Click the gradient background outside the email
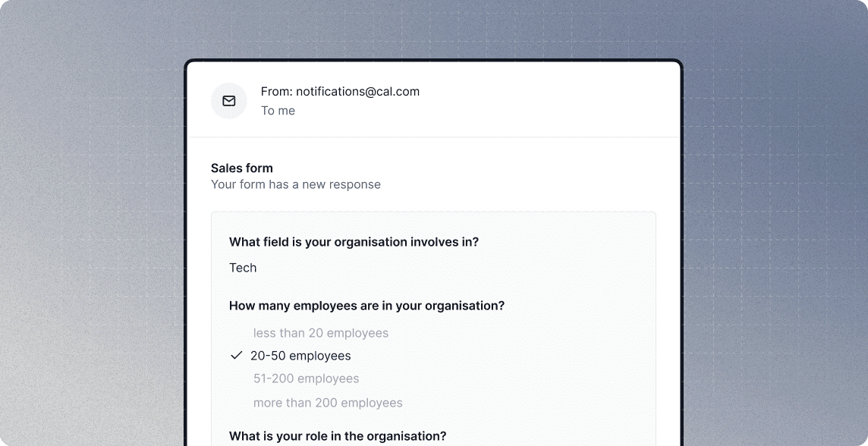The height and width of the screenshot is (446, 868). click(89, 221)
